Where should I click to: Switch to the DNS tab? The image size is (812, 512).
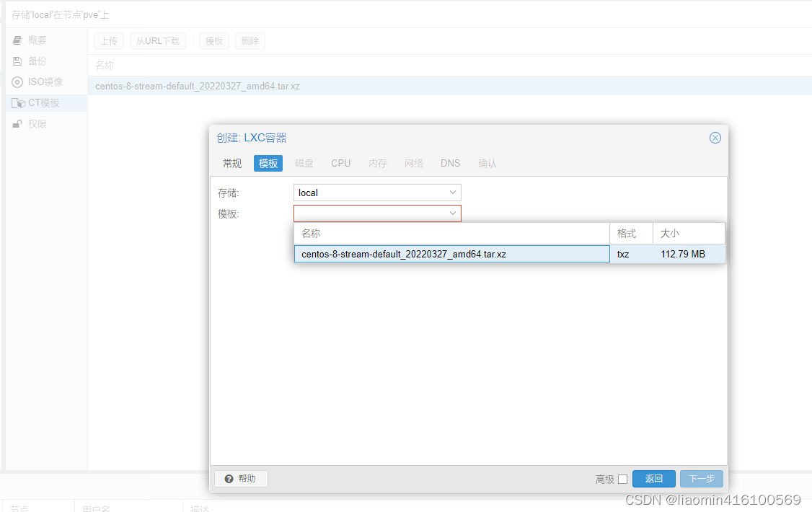click(451, 164)
